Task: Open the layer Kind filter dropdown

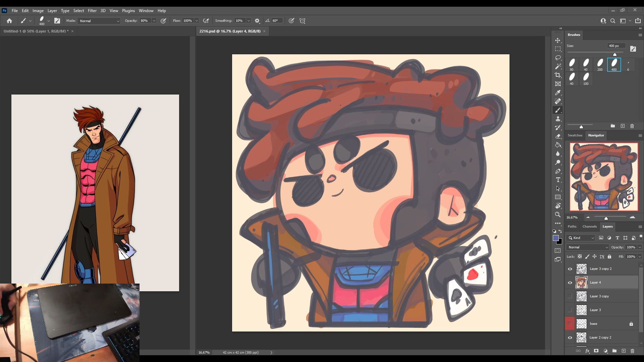Action: pyautogui.click(x=581, y=238)
